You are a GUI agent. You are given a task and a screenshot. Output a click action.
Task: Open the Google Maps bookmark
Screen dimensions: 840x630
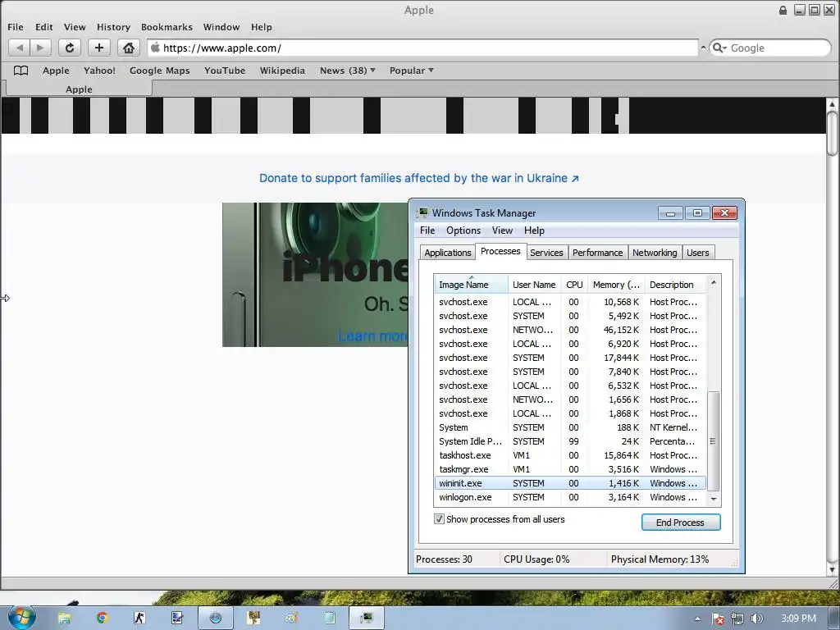[x=160, y=71]
